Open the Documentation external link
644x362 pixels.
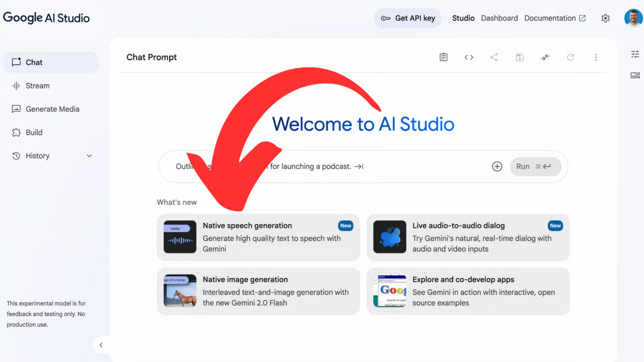555,18
